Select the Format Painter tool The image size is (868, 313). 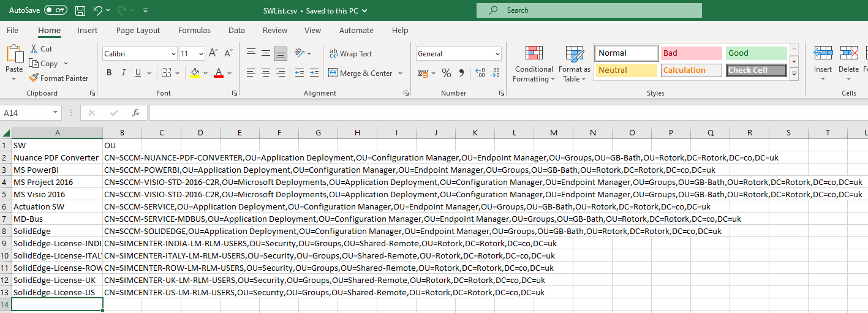(x=59, y=78)
